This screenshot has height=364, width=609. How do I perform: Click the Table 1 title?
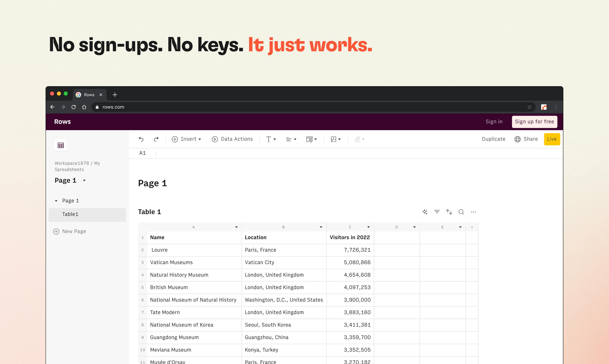[x=150, y=212]
